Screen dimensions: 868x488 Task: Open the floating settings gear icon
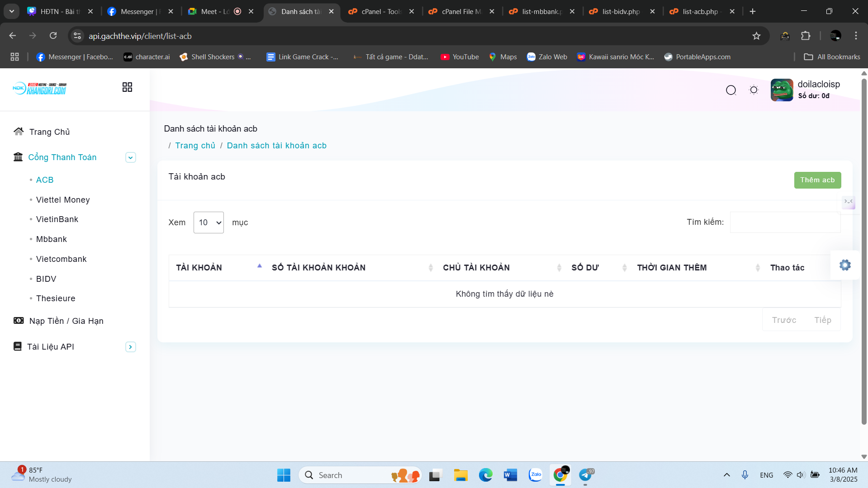tap(845, 265)
